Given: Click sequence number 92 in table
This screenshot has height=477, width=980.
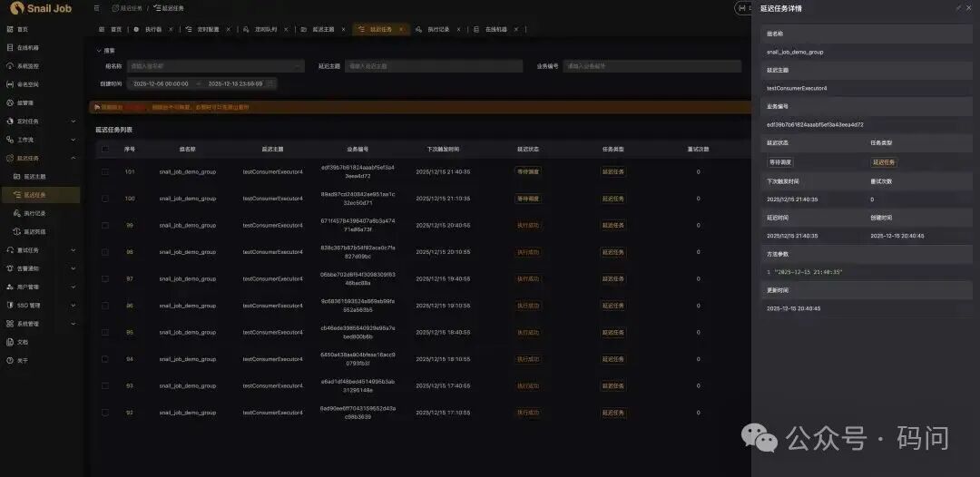Looking at the screenshot, I should (x=130, y=413).
